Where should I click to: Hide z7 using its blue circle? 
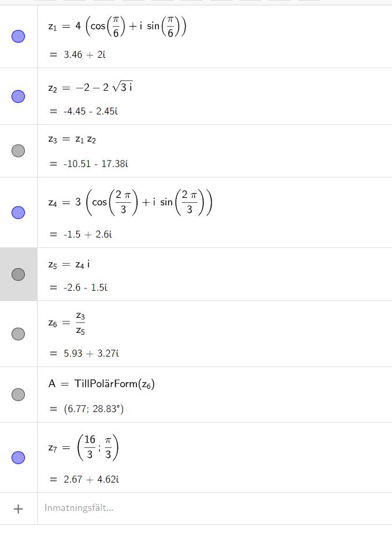19,458
